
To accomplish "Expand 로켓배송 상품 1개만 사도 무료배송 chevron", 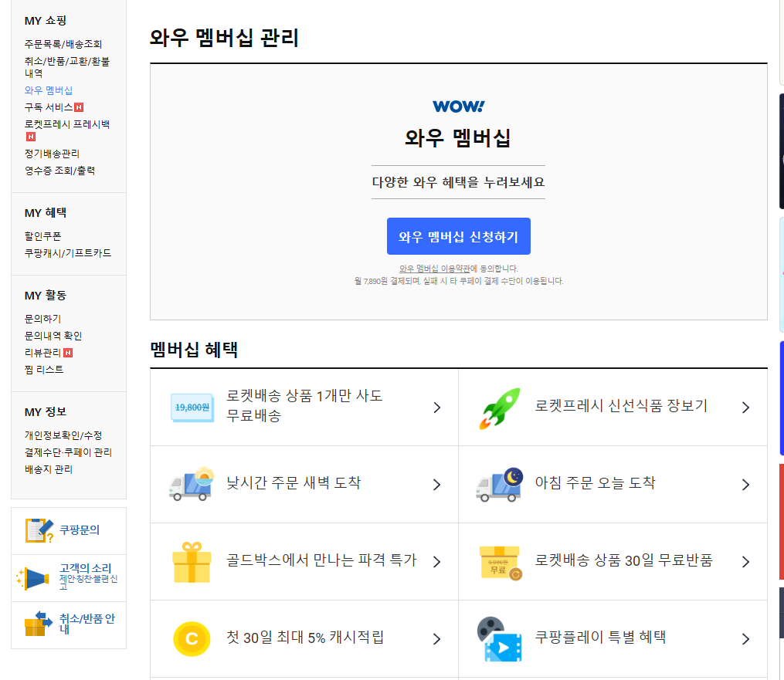I will (x=437, y=408).
